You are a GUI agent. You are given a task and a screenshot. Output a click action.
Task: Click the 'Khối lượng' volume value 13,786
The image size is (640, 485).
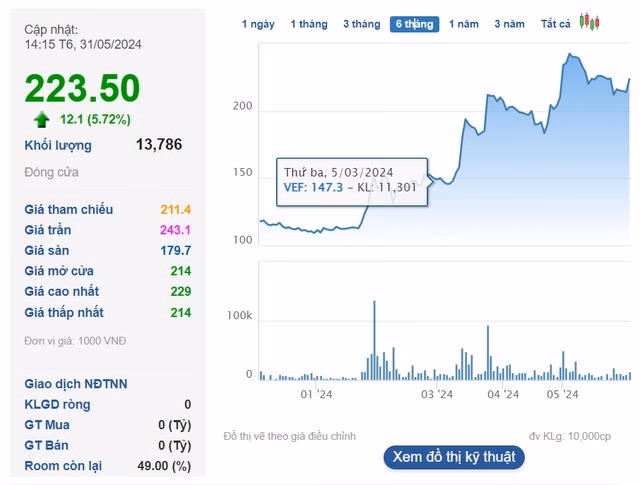point(159,145)
